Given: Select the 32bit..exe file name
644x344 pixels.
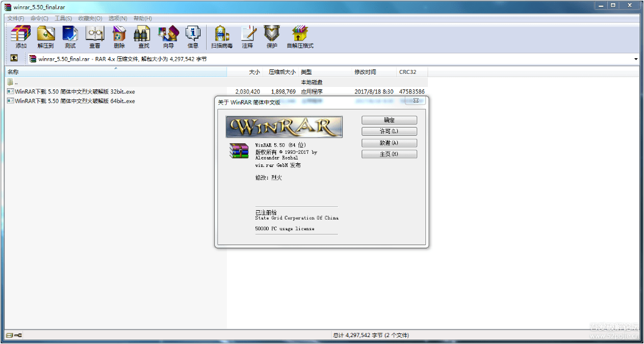Looking at the screenshot, I should click(75, 92).
